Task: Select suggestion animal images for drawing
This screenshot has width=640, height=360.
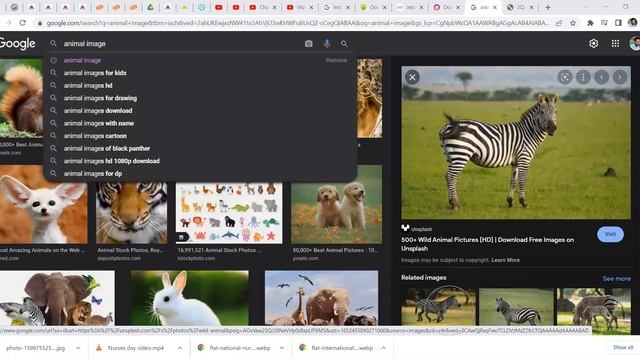Action: [199, 98]
